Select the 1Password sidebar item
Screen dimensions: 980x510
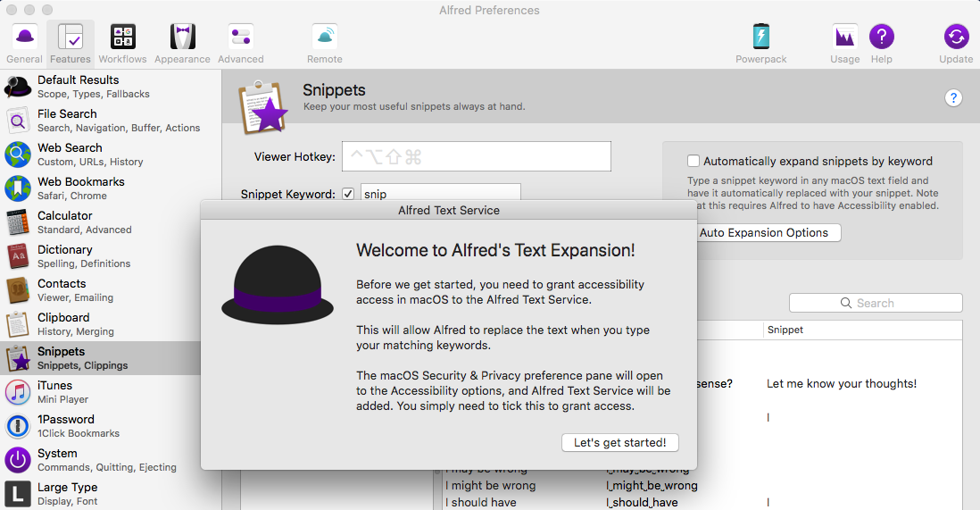point(100,425)
